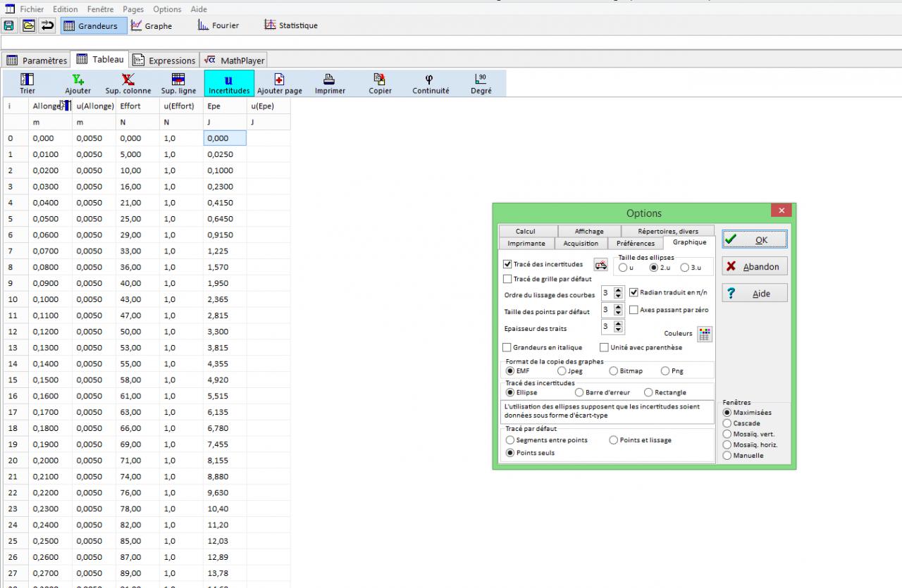Open the Aide menu in the menu bar

click(199, 9)
